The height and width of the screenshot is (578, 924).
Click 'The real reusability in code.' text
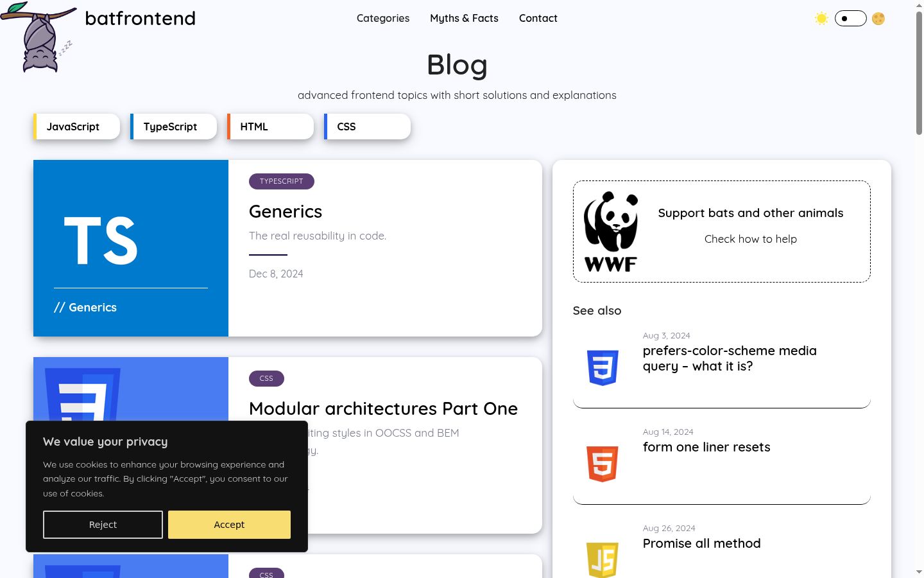[318, 236]
